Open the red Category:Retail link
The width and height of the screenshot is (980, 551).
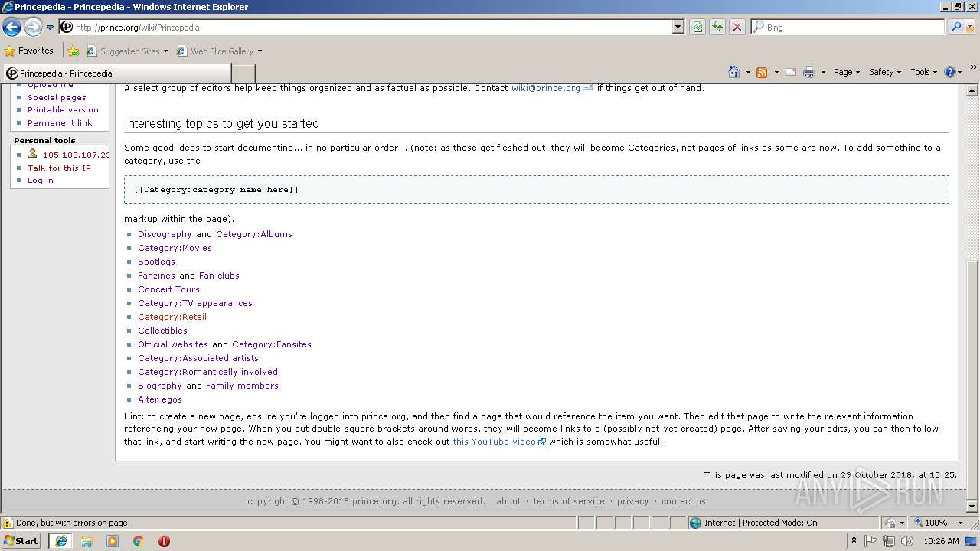click(x=172, y=317)
